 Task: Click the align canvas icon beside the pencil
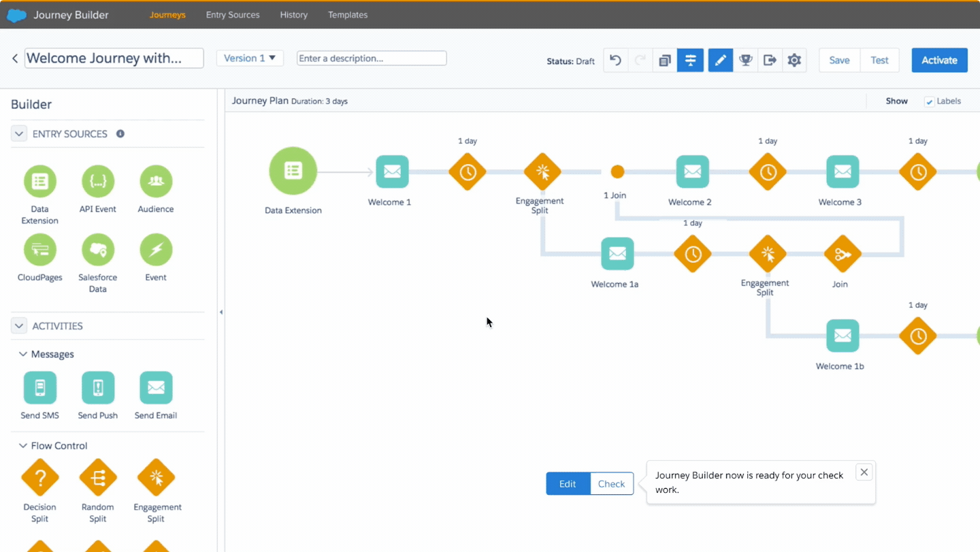point(690,60)
